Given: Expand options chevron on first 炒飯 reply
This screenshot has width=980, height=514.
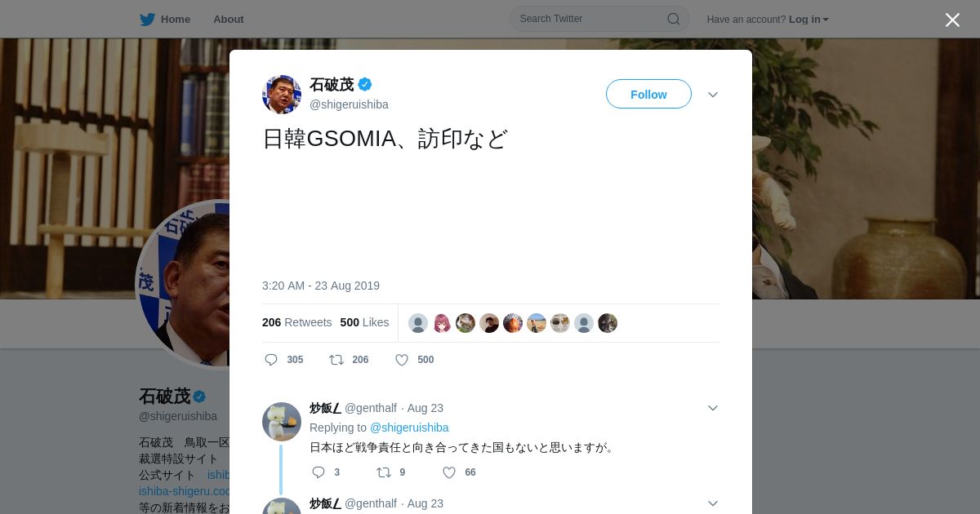Looking at the screenshot, I should (x=713, y=408).
